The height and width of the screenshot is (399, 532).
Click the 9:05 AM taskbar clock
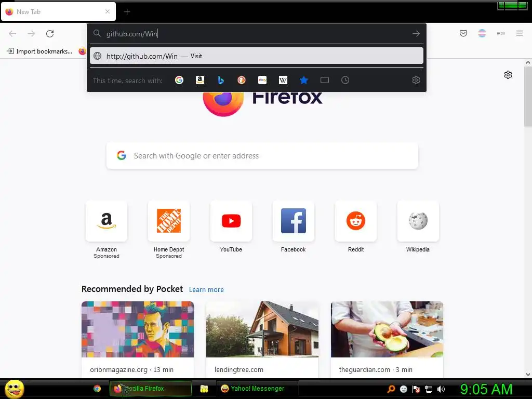coord(486,389)
